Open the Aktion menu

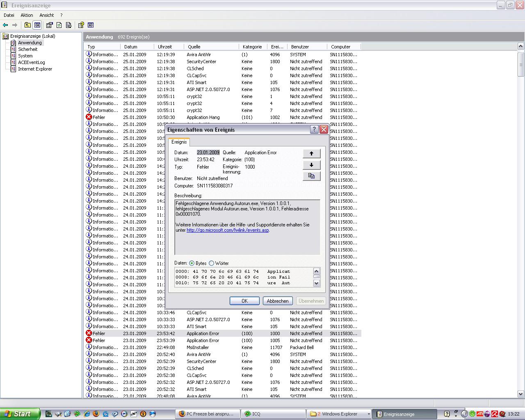click(27, 15)
